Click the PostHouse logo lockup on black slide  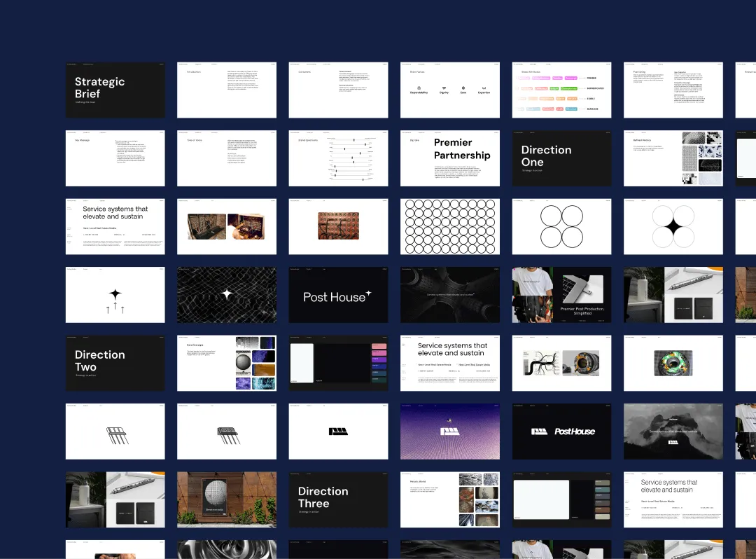tap(561, 432)
